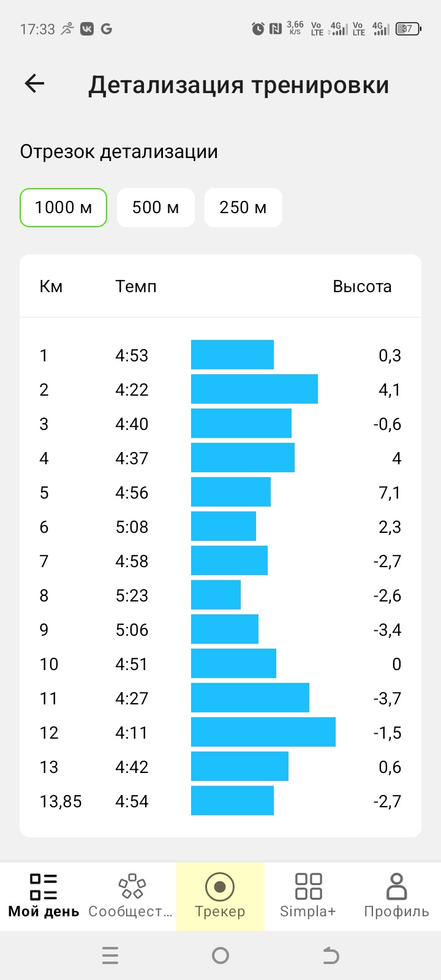Select 1000 м segment option
This screenshot has width=441, height=980.
pyautogui.click(x=64, y=208)
